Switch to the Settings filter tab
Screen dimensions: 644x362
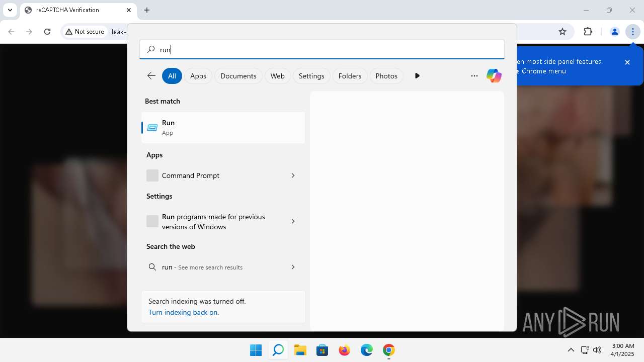click(311, 76)
